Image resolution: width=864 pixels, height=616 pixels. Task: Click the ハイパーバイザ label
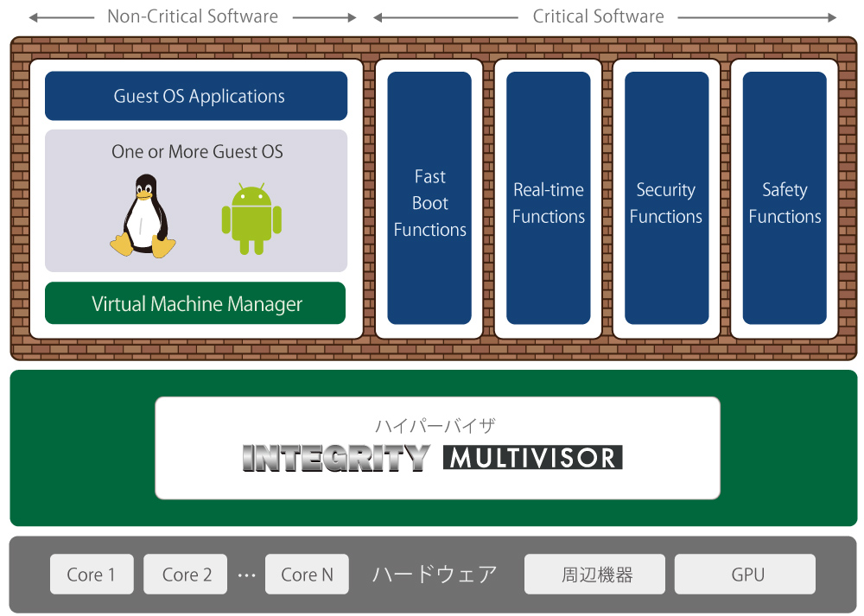(435, 425)
